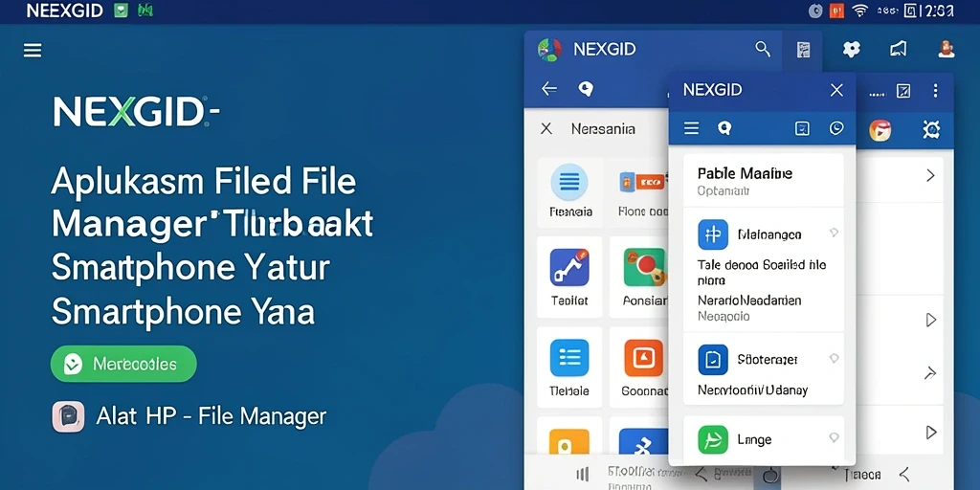Click the megaphone flag icon in the top bar
This screenshot has height=490, width=980.
(x=898, y=50)
